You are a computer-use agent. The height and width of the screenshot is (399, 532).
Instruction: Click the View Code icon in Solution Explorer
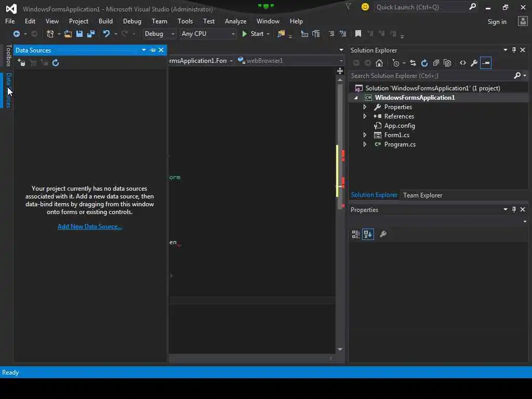click(x=463, y=63)
